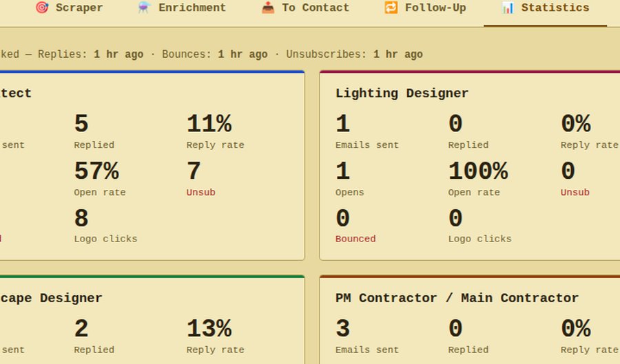Click the Bounced label in Lighting Designer
The height and width of the screenshot is (364, 620).
(x=355, y=239)
